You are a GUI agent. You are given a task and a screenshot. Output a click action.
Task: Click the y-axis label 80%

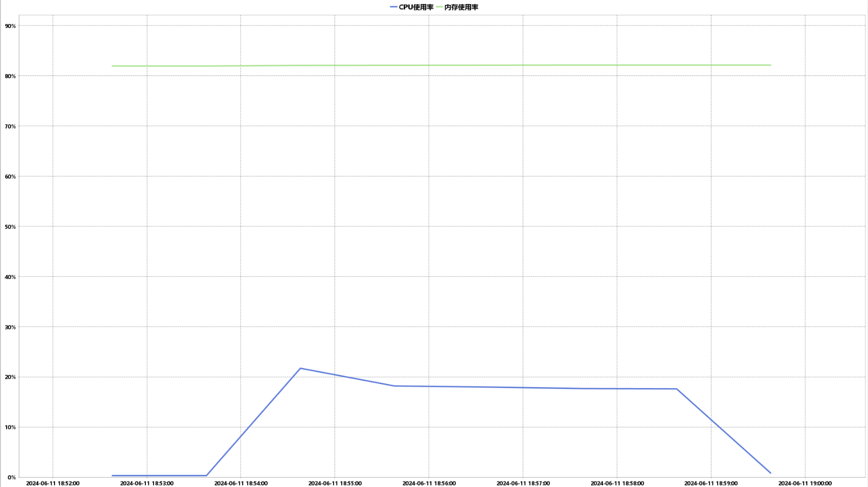click(x=10, y=76)
